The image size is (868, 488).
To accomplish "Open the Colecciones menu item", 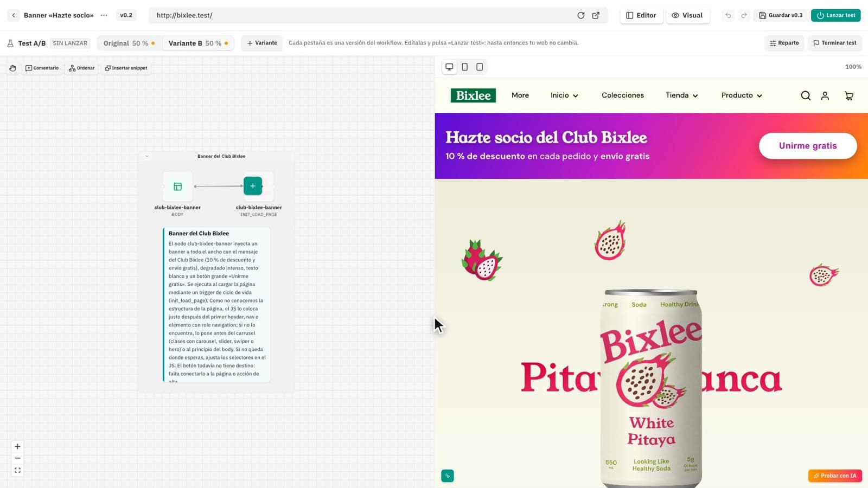I will pos(623,95).
